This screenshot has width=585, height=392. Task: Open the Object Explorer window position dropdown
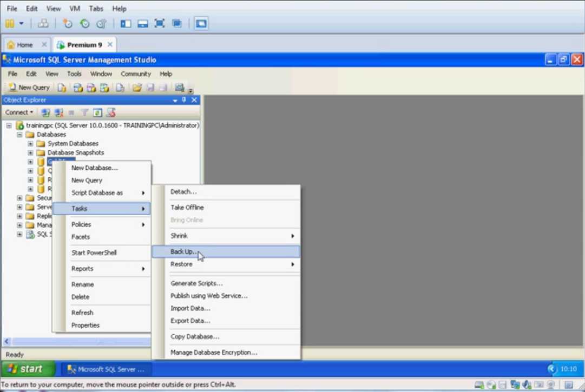[175, 100]
